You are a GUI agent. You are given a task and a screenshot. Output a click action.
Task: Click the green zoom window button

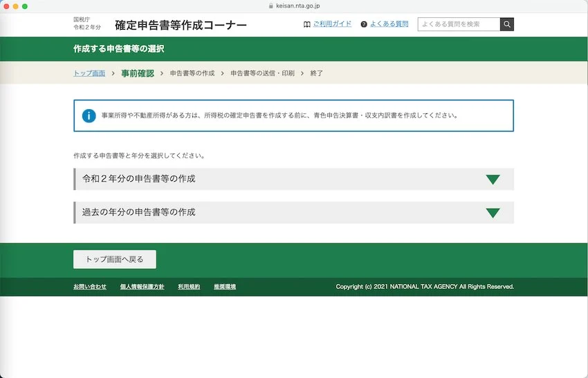(25, 6)
